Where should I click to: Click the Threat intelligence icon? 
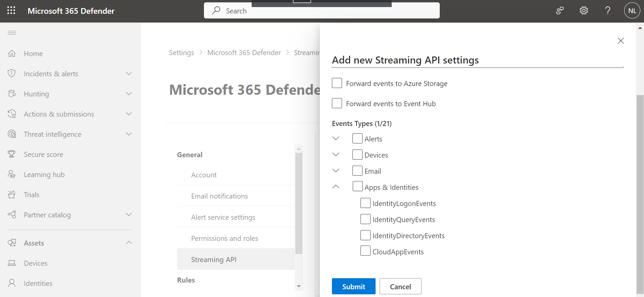coord(12,134)
